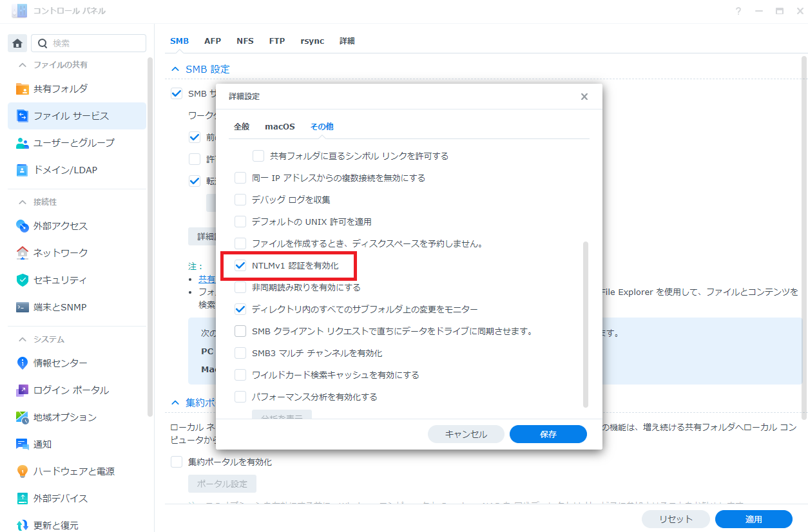The width and height of the screenshot is (808, 532).
Task: Click the Control Panel app icon
Action: pyautogui.click(x=20, y=11)
